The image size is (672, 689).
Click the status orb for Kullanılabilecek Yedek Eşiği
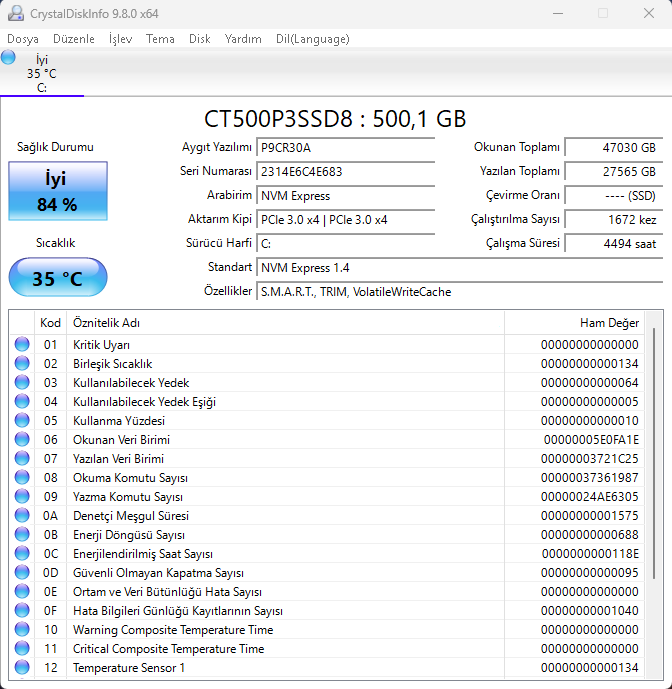pyautogui.click(x=22, y=401)
